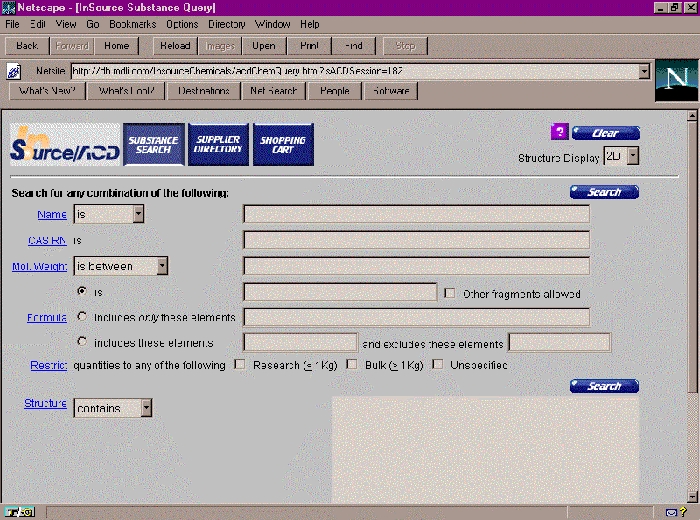The width and height of the screenshot is (700, 520).
Task: Open the Directory menu
Action: 227,24
